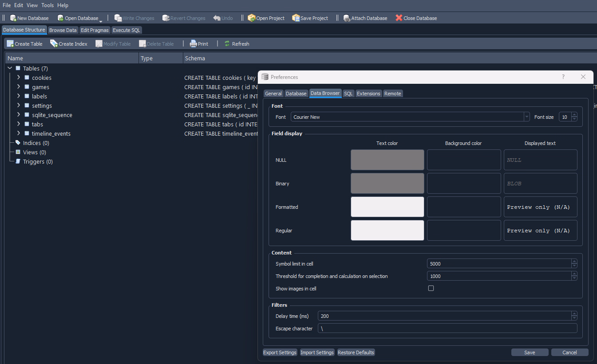Click the Save Project icon
The image size is (597, 364).
tap(296, 18)
